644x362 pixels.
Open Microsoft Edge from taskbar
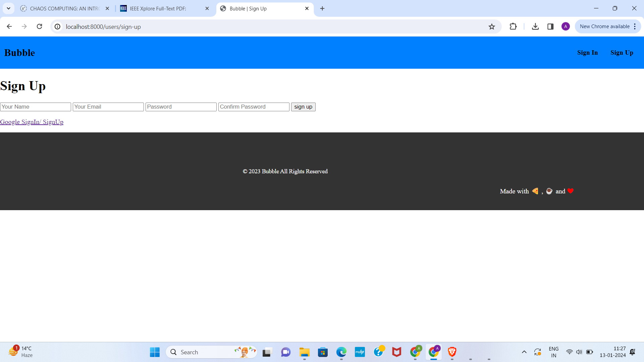pos(341,352)
